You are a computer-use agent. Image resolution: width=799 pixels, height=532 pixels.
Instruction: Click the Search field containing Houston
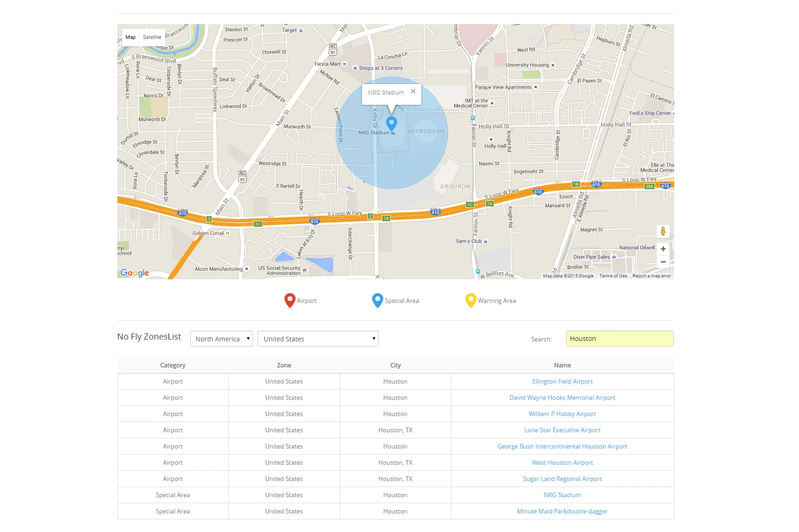coord(619,339)
